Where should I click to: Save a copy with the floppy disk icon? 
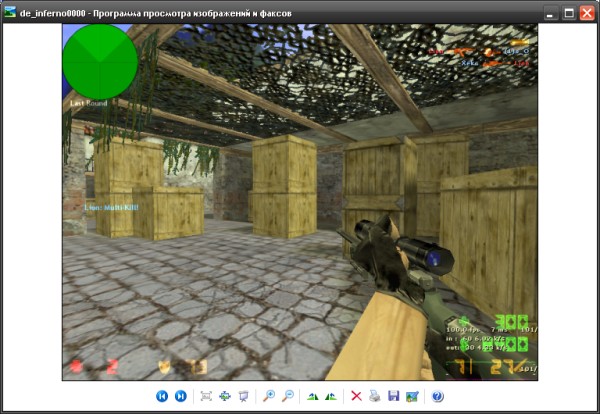(393, 396)
